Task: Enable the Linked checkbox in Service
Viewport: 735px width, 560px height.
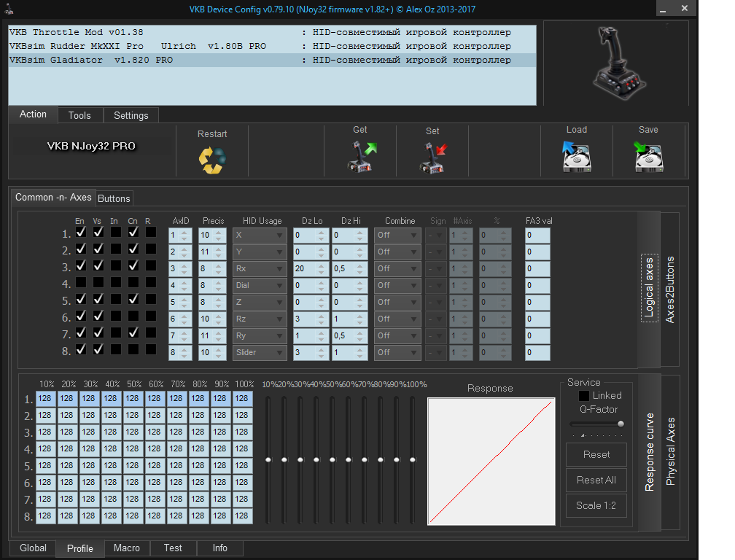Action: point(584,396)
